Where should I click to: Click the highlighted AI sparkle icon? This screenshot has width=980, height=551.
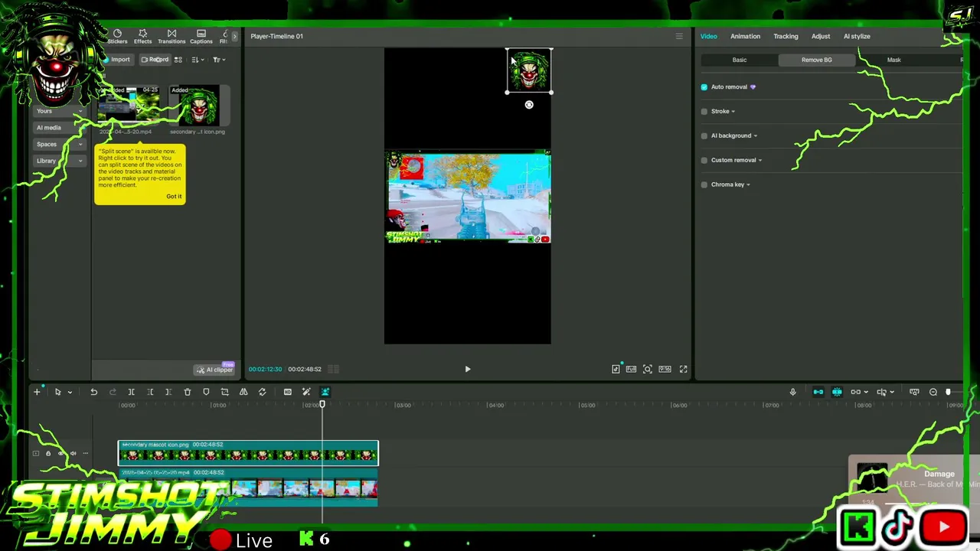325,392
